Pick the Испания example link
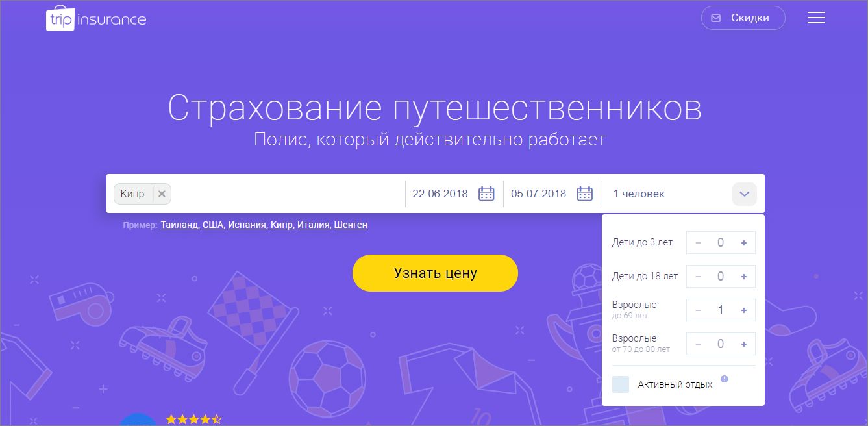 tap(247, 225)
